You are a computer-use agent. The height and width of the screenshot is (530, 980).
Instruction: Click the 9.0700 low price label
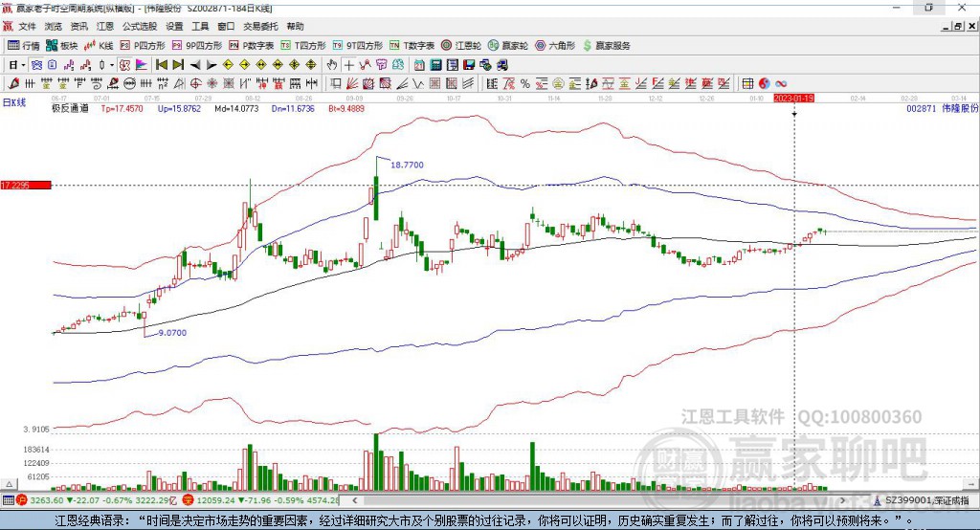[172, 333]
